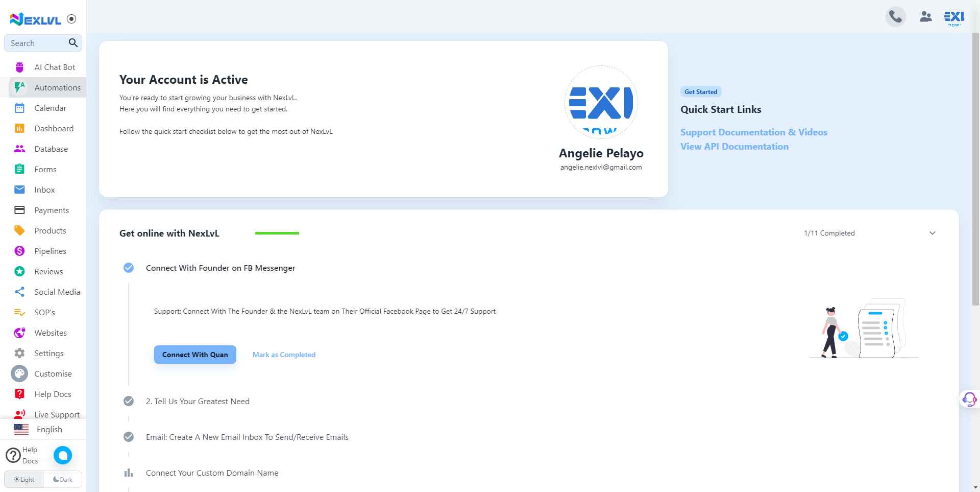The width and height of the screenshot is (980, 492).
Task: Navigate to Dashboard menu label
Action: click(54, 128)
